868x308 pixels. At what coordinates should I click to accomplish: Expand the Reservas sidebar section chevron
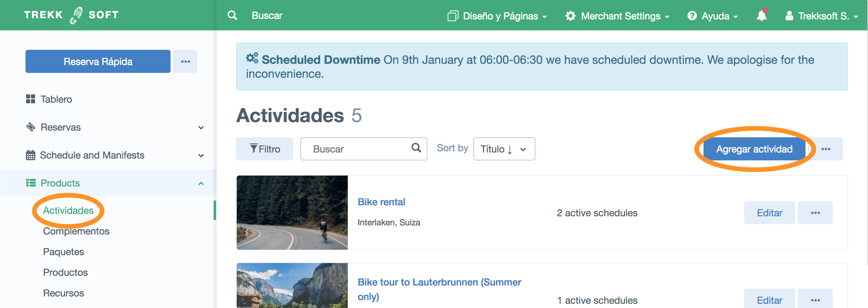coord(201,128)
